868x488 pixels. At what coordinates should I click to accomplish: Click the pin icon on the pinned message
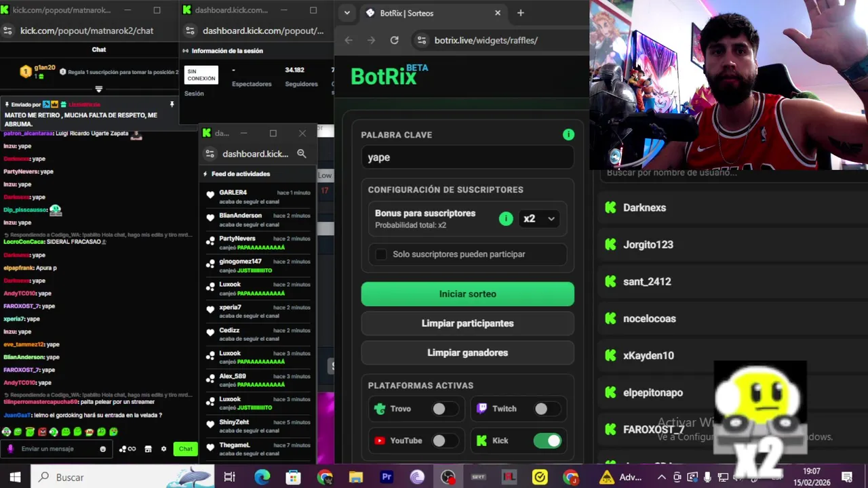tap(172, 104)
